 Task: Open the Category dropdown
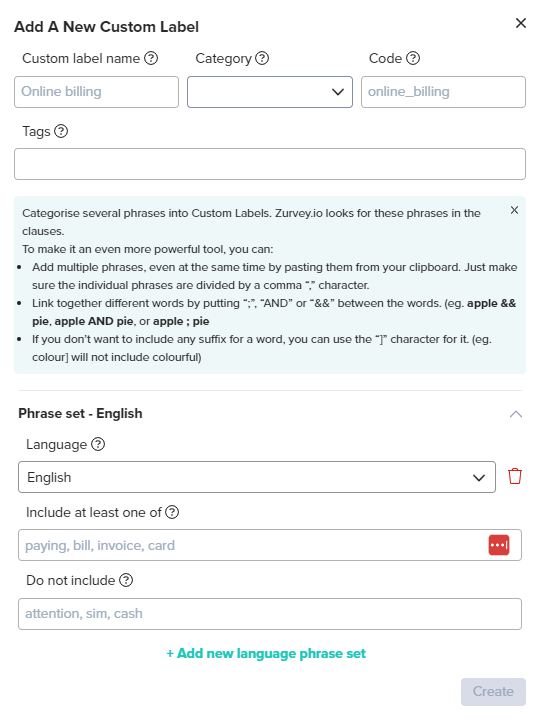pos(270,92)
